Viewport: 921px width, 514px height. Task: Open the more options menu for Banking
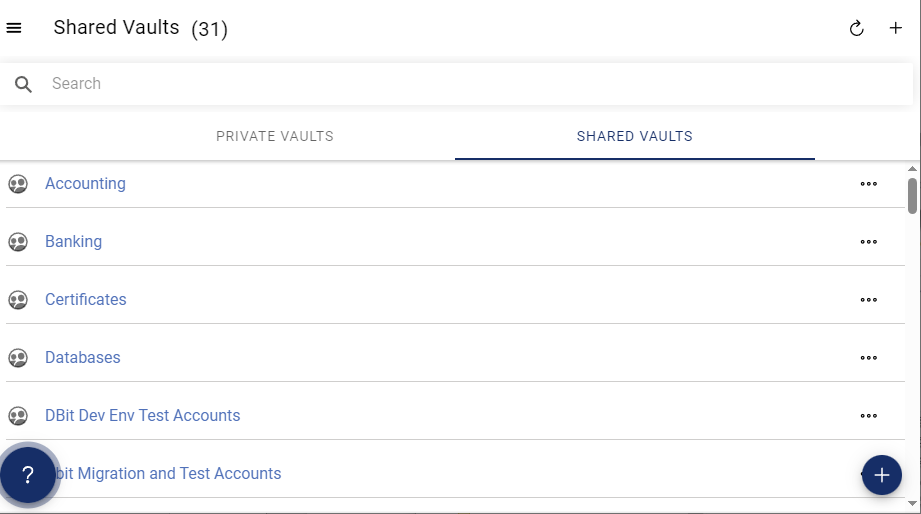point(868,242)
